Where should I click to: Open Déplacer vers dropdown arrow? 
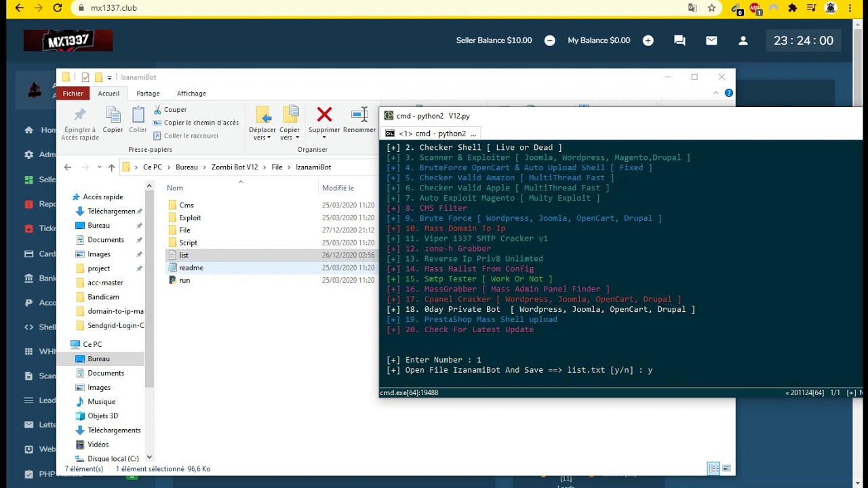click(x=269, y=138)
